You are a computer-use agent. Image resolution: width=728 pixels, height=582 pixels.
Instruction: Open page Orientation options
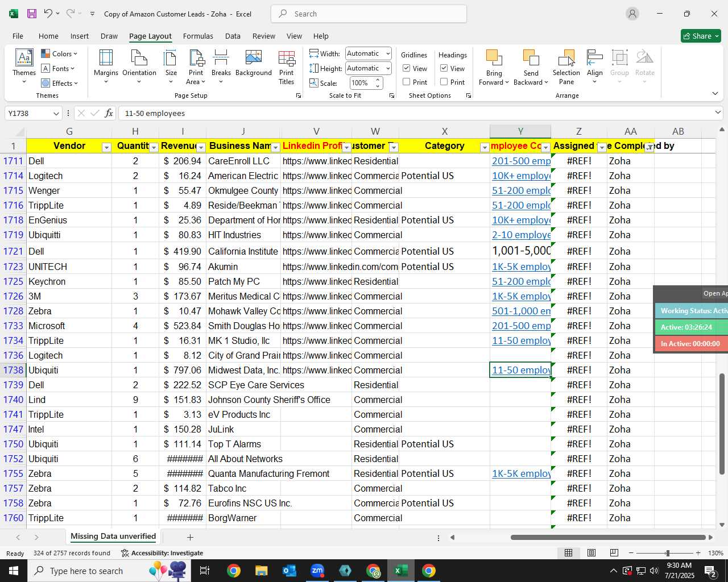[x=139, y=66]
